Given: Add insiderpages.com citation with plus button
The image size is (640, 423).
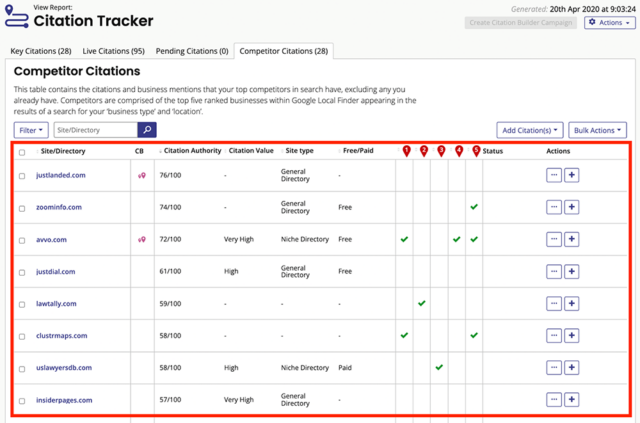Looking at the screenshot, I should click(x=571, y=399).
